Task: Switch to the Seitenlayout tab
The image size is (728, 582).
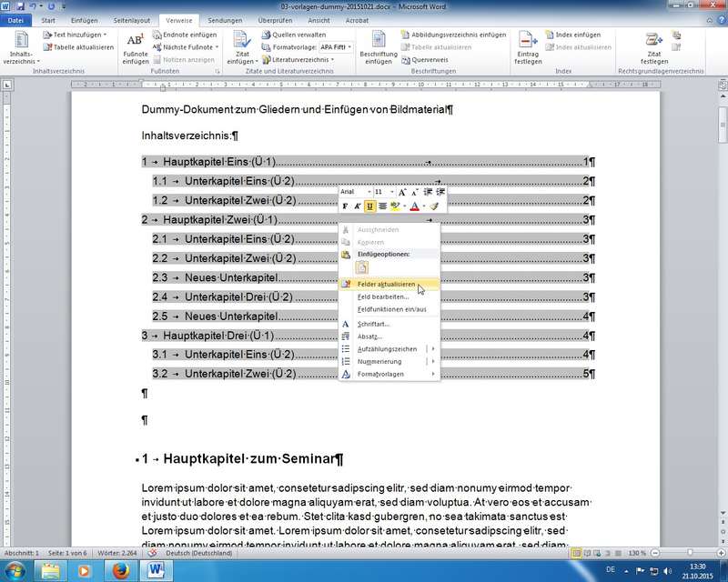Action: coord(132,20)
